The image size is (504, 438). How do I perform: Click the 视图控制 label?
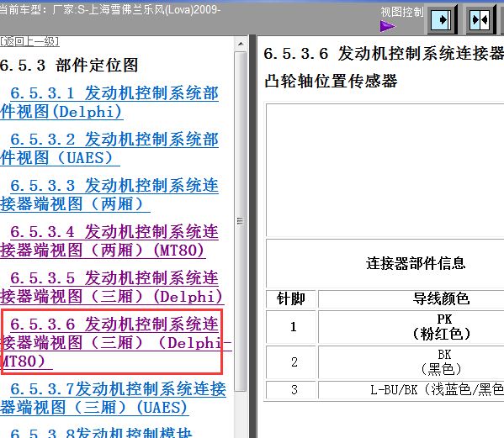pos(402,12)
